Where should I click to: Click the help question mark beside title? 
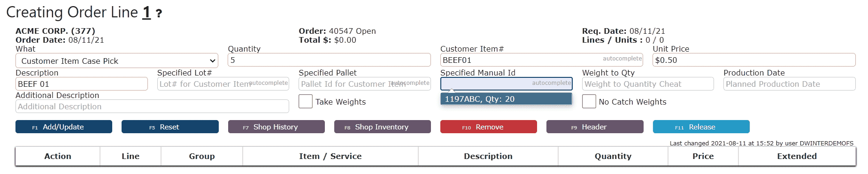pos(159,13)
